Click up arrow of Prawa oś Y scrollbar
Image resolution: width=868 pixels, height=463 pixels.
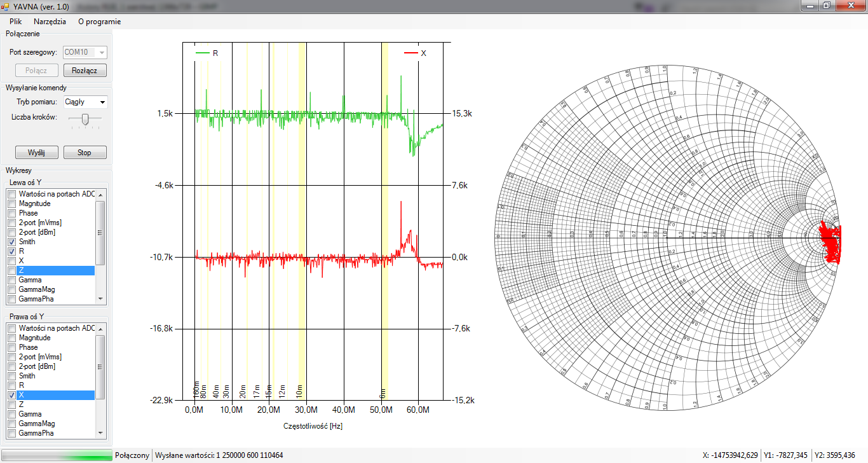(x=100, y=328)
